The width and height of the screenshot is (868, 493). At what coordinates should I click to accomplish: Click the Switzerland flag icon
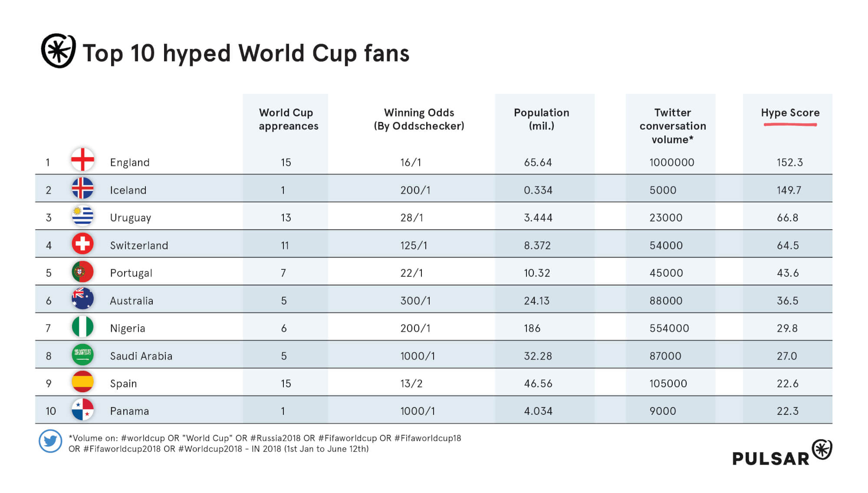click(82, 244)
